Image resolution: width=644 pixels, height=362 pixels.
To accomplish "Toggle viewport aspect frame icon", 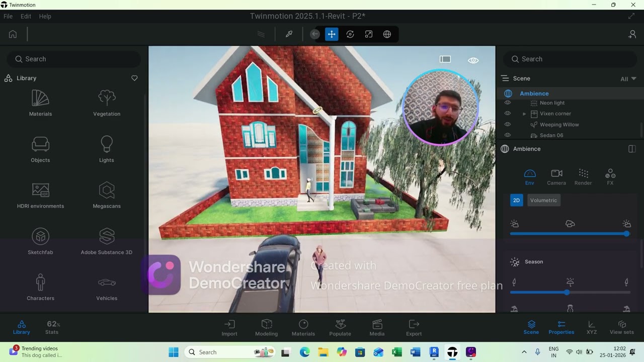I will pyautogui.click(x=445, y=59).
